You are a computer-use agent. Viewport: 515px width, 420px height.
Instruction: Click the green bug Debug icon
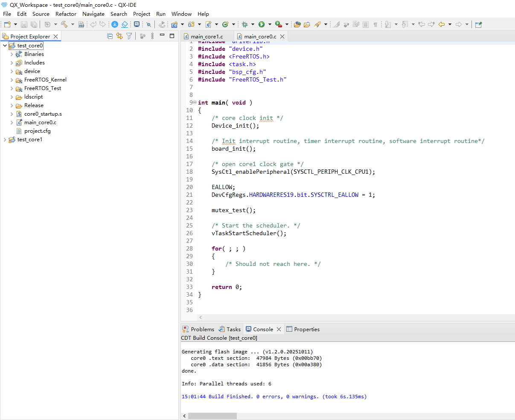point(244,25)
